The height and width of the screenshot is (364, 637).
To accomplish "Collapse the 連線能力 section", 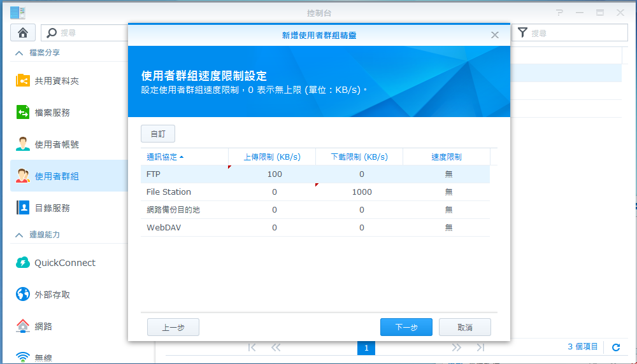I will tap(19, 235).
